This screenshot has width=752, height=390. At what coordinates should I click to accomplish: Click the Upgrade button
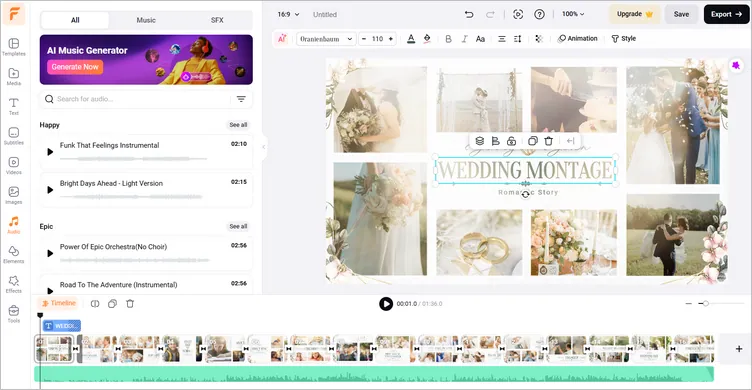634,14
